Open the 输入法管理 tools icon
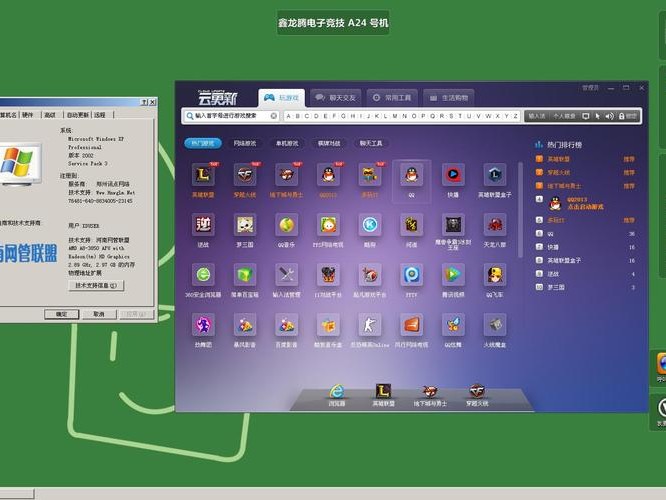Viewport: 666px width, 500px height. (286, 275)
